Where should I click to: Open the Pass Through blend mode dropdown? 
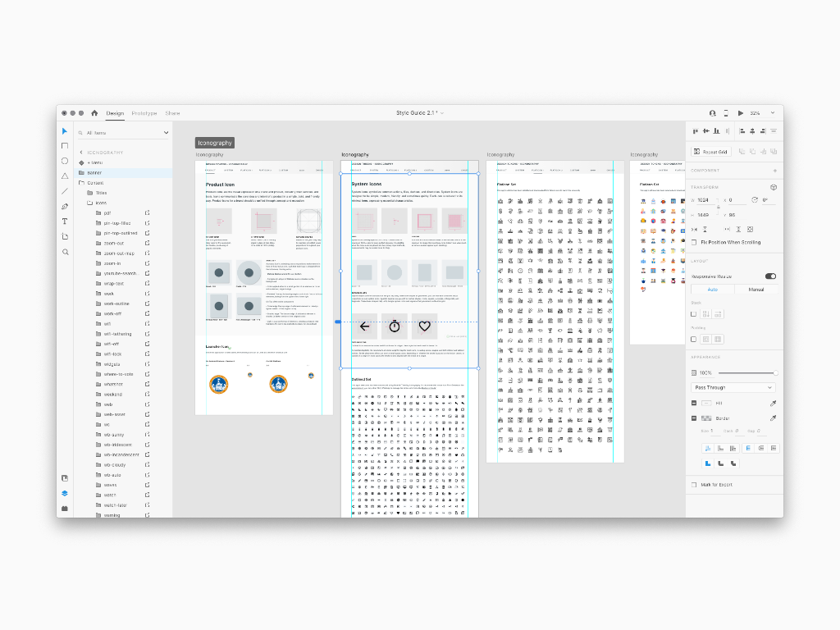click(x=733, y=387)
